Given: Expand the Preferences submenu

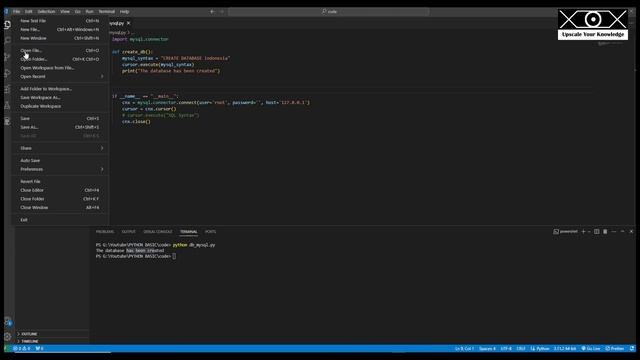Looking at the screenshot, I should coord(61,169).
